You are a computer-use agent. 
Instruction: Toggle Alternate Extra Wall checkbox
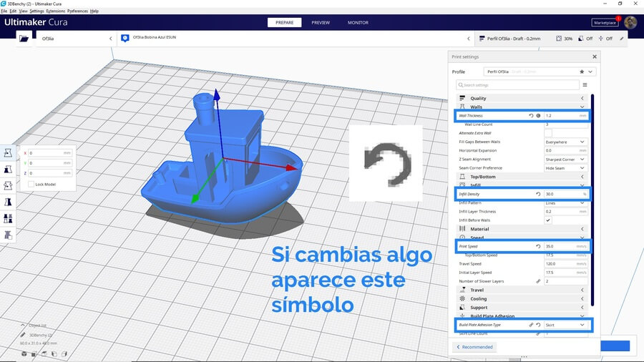tap(548, 133)
